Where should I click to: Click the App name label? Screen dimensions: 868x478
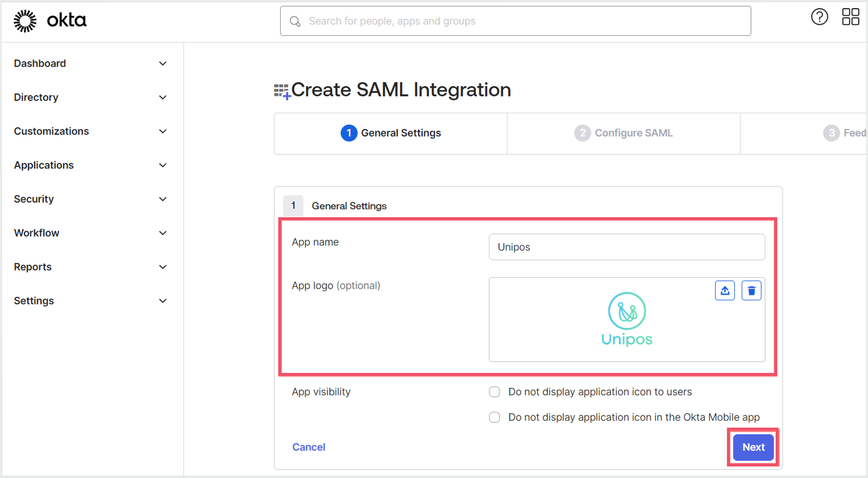315,242
